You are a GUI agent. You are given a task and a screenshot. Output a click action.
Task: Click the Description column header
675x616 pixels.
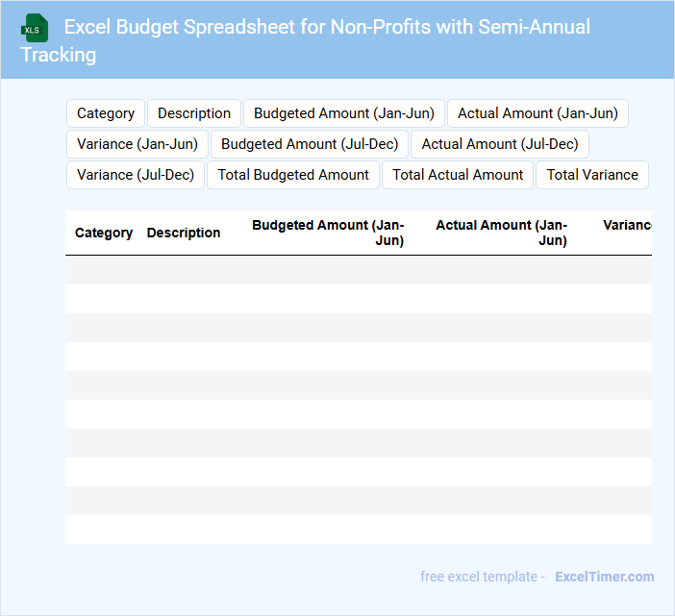coord(184,233)
